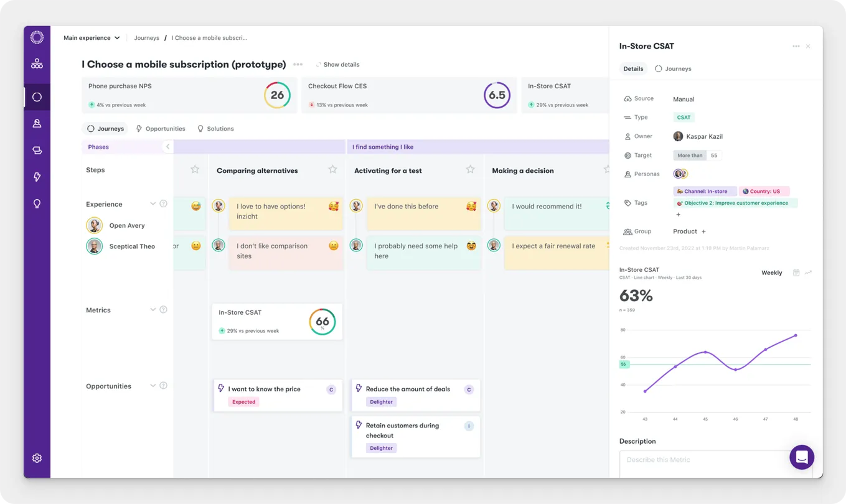Open the Opportunities lightning sidebar icon
This screenshot has width=846, height=504.
click(37, 177)
